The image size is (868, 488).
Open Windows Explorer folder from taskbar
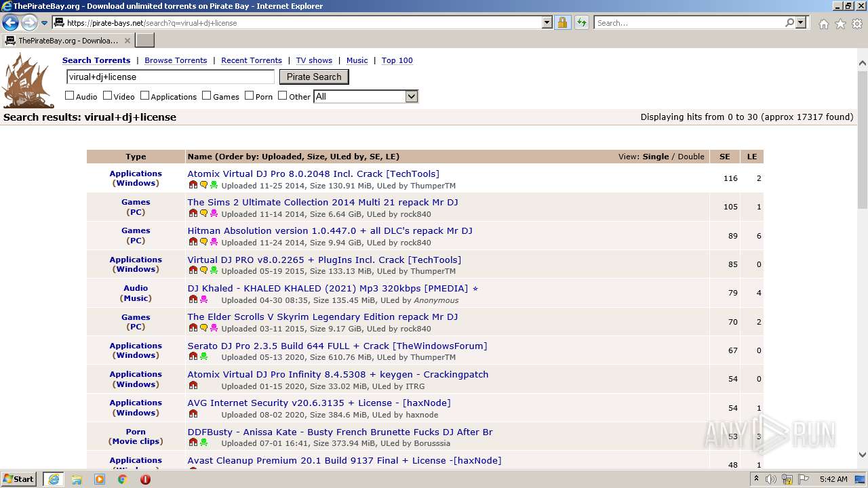point(77,479)
